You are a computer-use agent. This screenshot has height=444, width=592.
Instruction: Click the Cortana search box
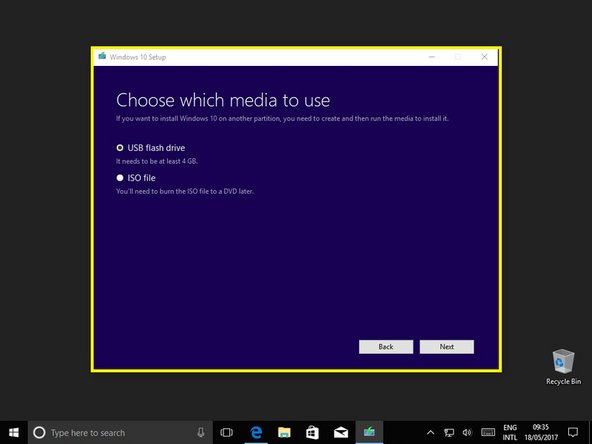[x=120, y=432]
